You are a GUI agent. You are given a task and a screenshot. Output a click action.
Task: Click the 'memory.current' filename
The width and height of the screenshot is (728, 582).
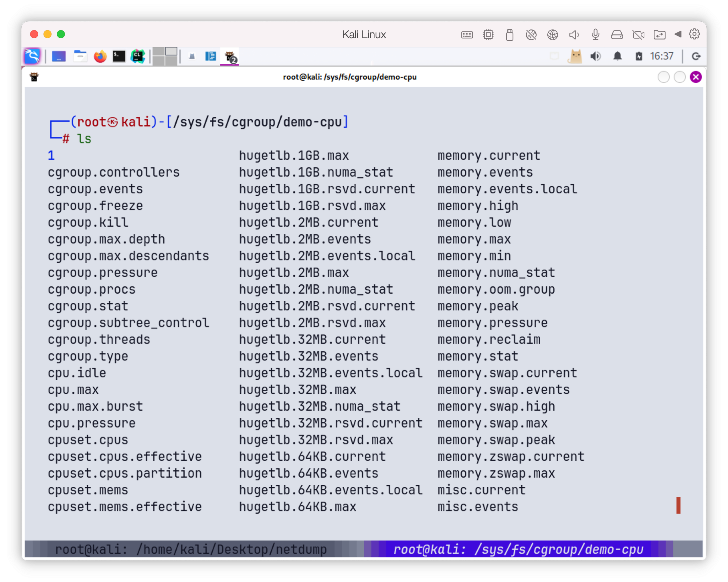click(488, 156)
